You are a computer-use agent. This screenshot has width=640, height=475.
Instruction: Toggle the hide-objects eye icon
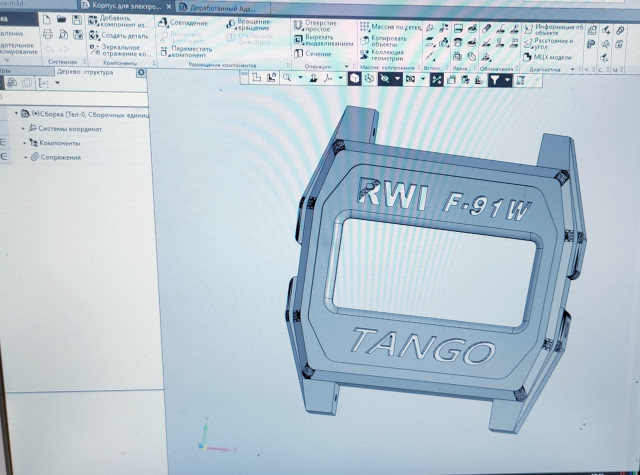pos(385,77)
